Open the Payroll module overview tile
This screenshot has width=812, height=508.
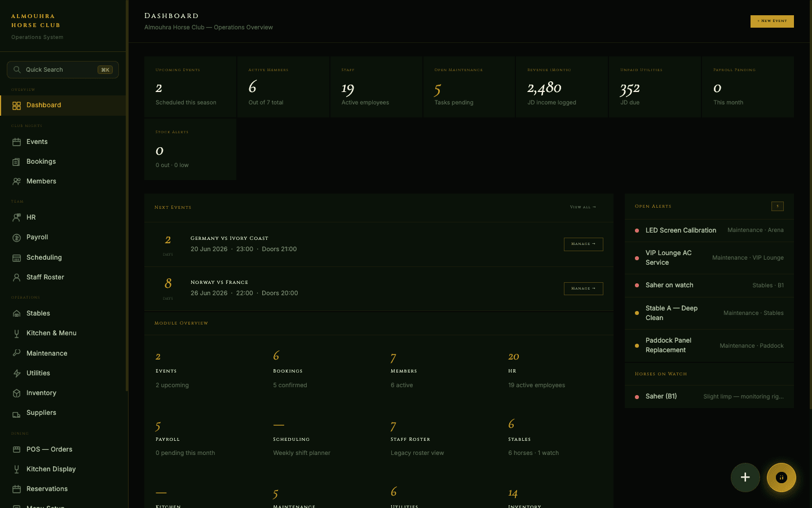click(203, 439)
